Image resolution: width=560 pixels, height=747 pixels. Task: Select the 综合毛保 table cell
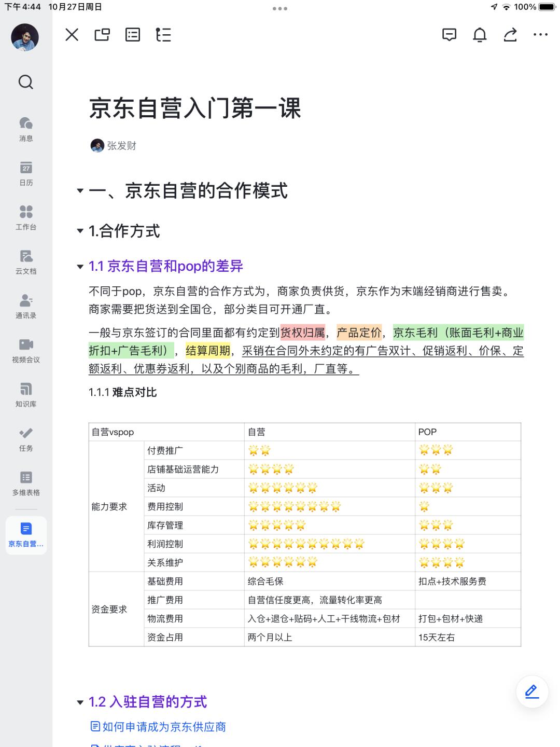[330, 581]
